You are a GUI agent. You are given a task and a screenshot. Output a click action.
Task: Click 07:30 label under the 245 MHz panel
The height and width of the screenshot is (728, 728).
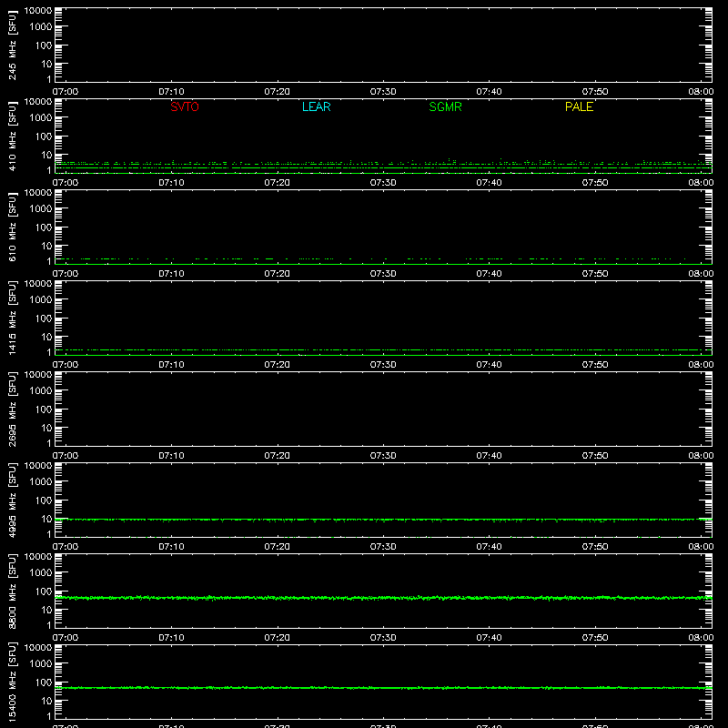pyautogui.click(x=383, y=92)
